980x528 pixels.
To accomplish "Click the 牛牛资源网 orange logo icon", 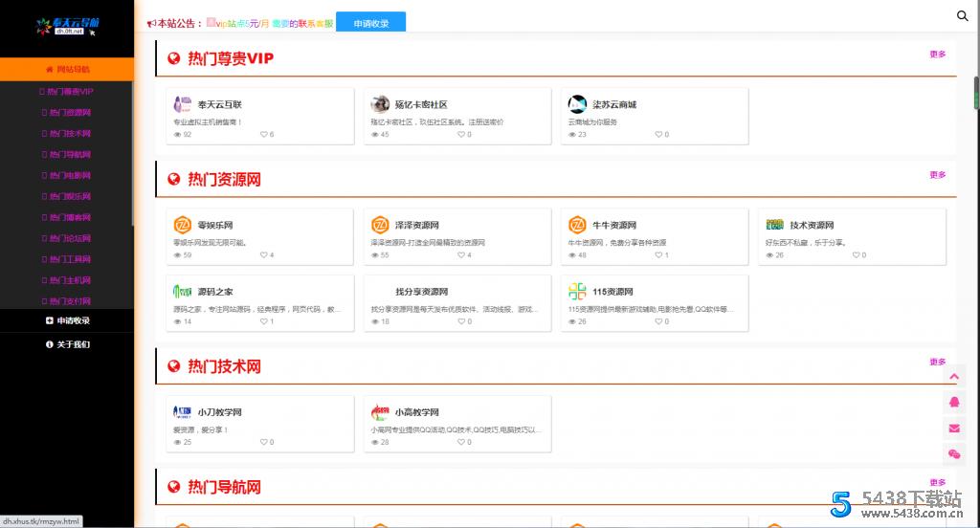I will point(577,225).
